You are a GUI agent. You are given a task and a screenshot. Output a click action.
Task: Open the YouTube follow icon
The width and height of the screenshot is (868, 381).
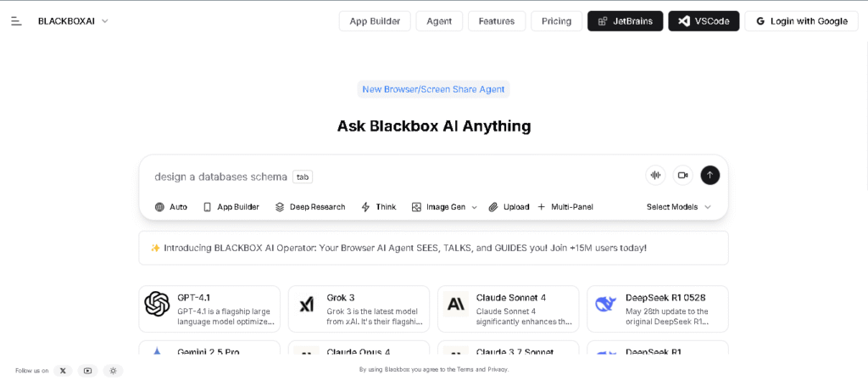87,371
